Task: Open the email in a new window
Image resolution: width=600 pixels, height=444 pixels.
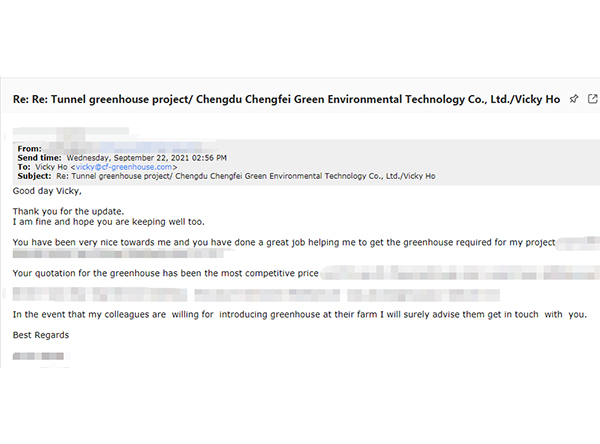Action: 592,99
